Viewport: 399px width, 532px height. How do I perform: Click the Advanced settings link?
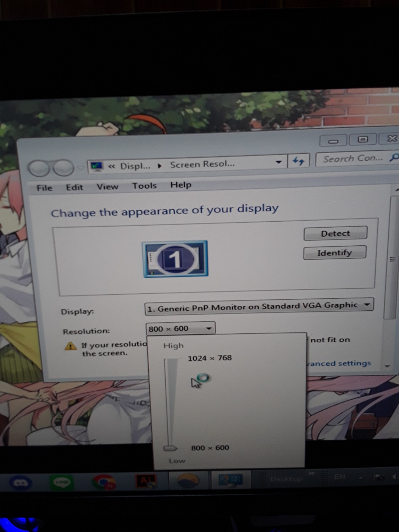click(339, 363)
